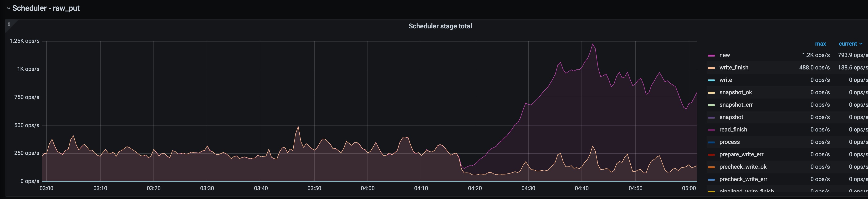Click the 1.2K ops/s max value for new

pyautogui.click(x=816, y=55)
